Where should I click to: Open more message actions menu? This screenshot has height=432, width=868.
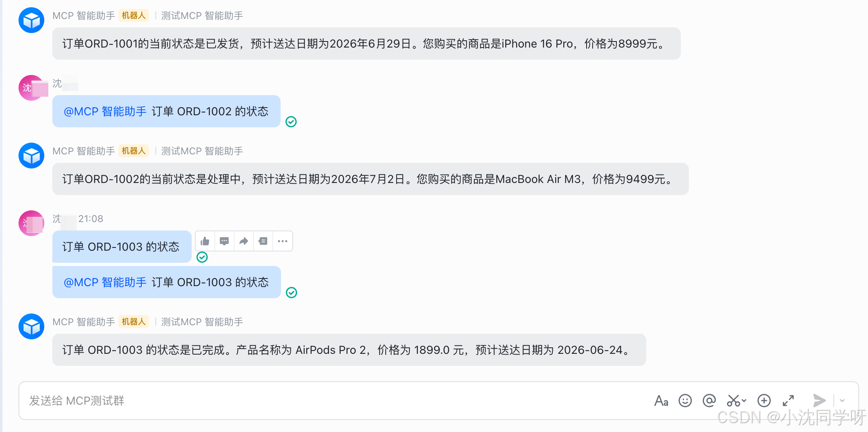coord(283,241)
